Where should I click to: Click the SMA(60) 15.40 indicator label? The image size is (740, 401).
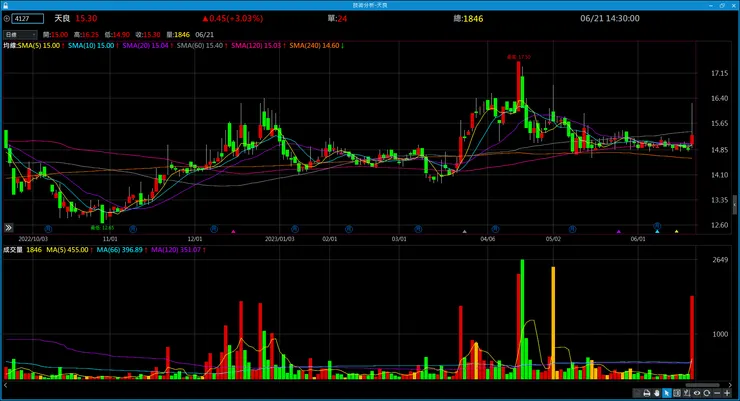(202, 46)
